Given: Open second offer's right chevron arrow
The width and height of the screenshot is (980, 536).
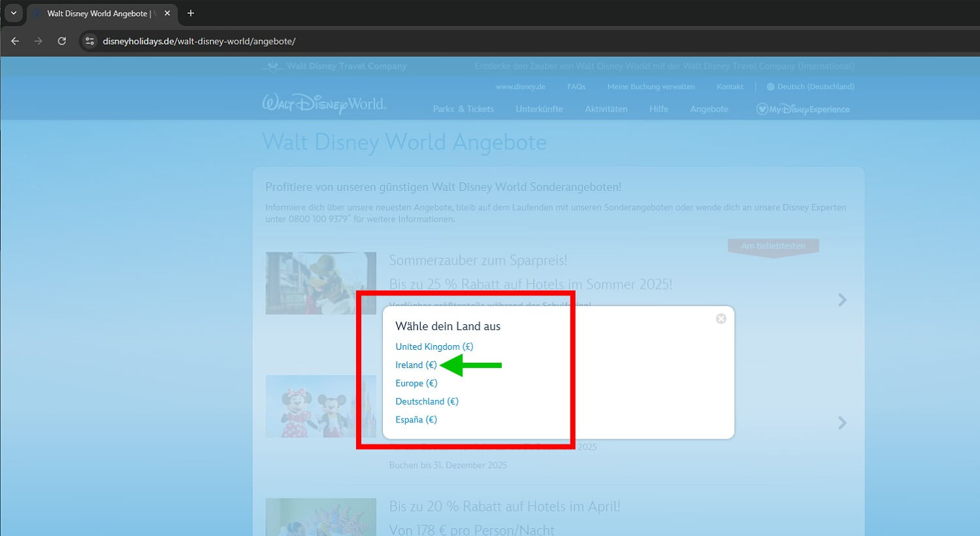Looking at the screenshot, I should click(x=842, y=423).
